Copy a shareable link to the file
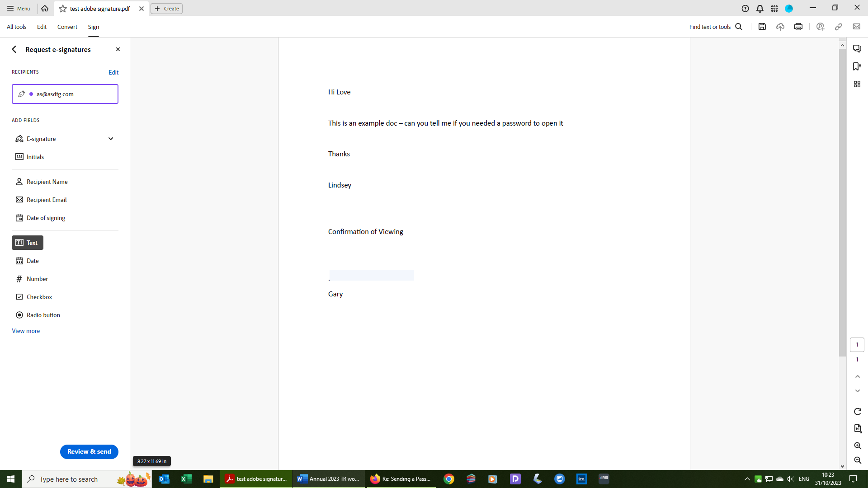 tap(839, 27)
